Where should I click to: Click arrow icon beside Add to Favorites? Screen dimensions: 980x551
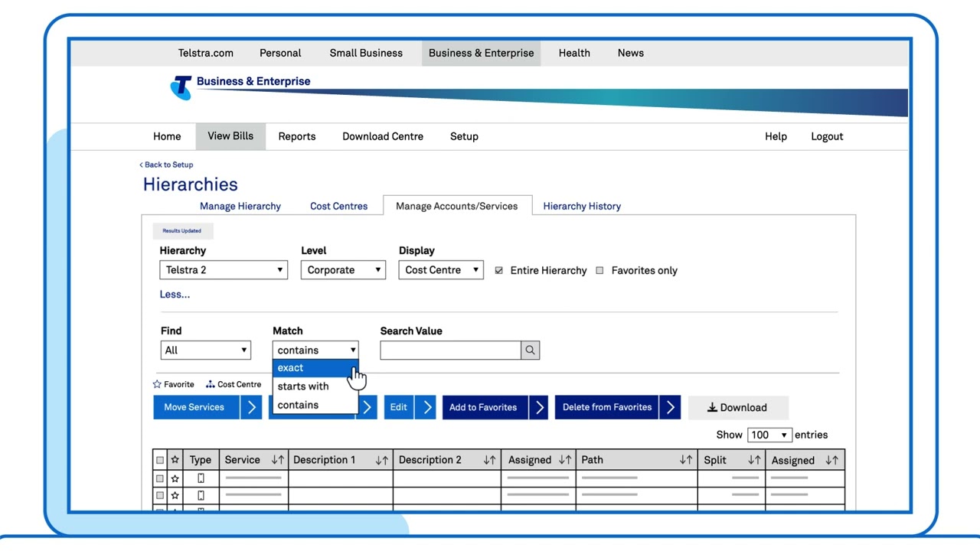[539, 407]
